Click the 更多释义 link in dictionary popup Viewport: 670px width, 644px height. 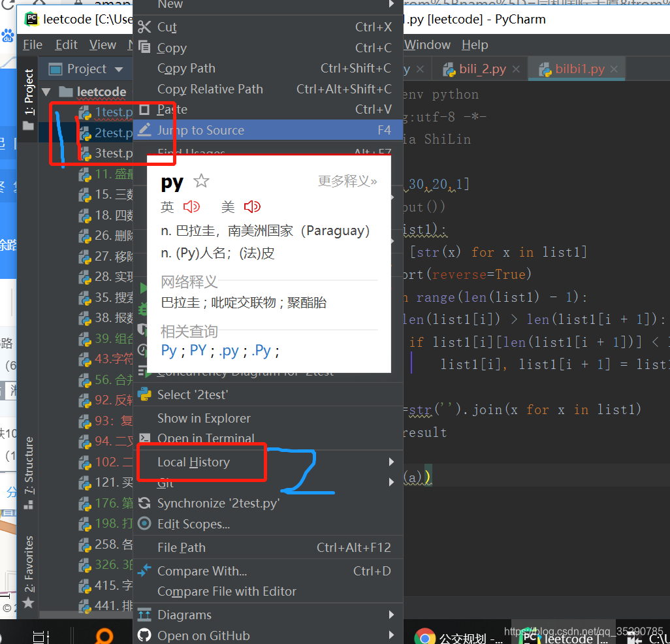coord(347,181)
